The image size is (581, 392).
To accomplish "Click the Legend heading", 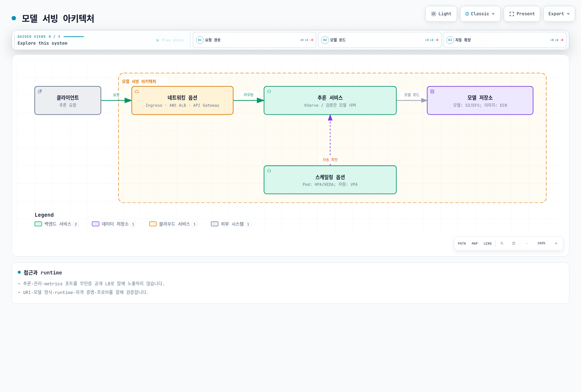I will tap(44, 215).
